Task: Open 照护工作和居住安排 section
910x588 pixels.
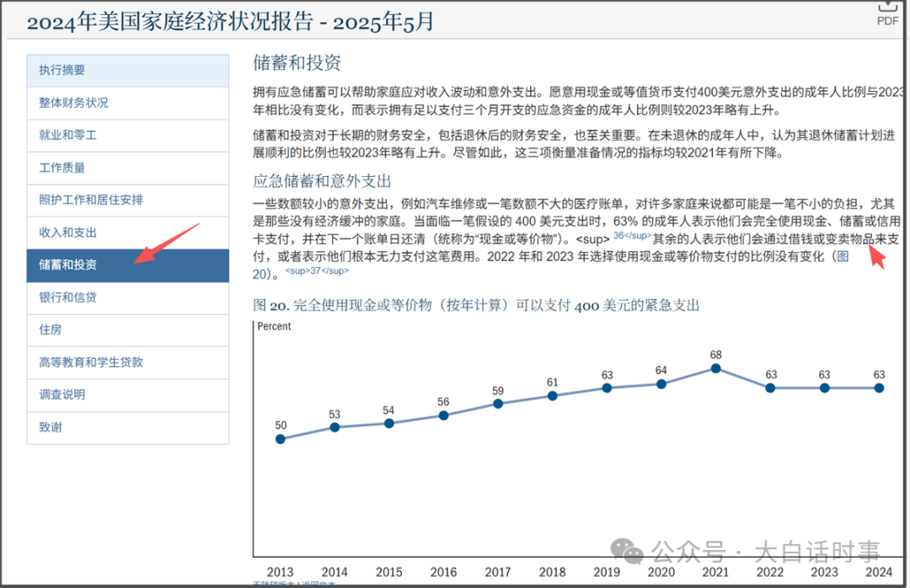Action: point(128,200)
